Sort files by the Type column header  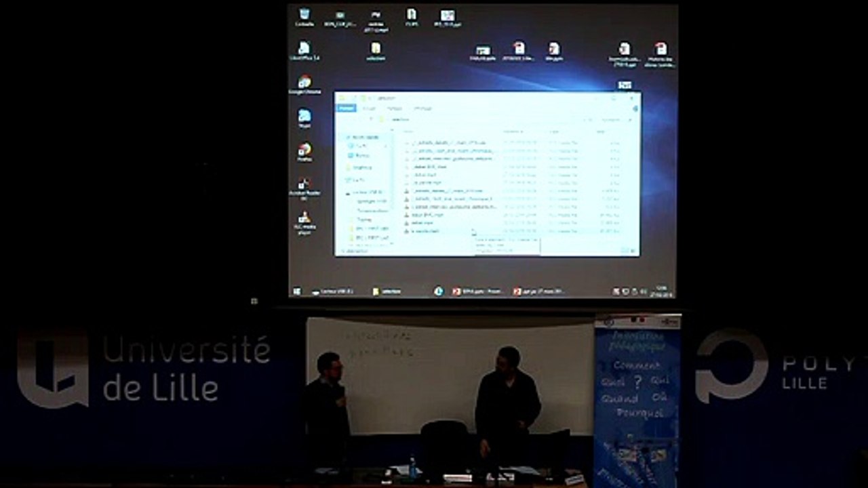click(x=555, y=131)
